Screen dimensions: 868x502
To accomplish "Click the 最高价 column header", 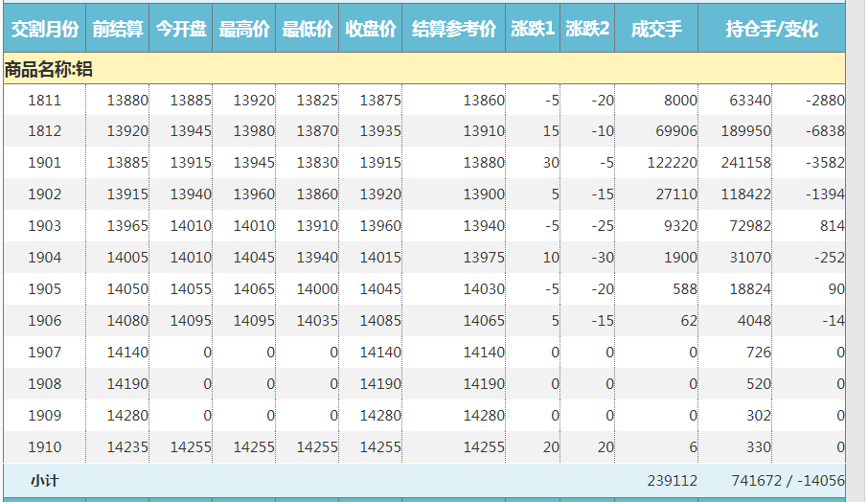I will click(243, 30).
